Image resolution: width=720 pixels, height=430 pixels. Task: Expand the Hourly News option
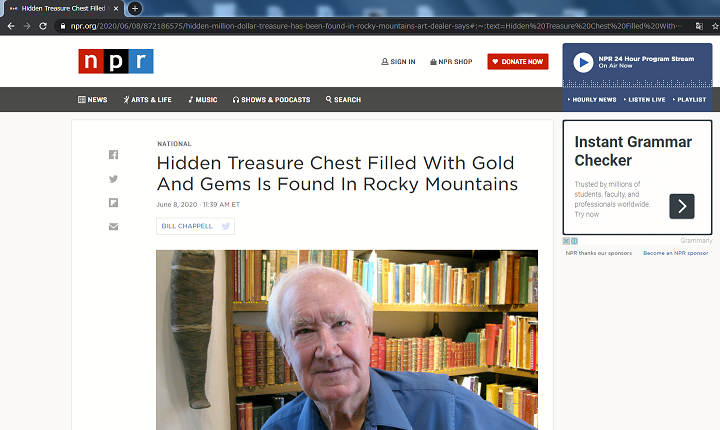point(592,100)
